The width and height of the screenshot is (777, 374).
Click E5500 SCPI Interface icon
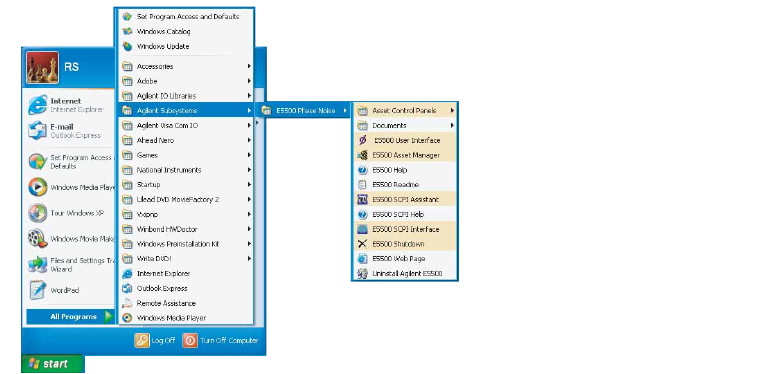(362, 229)
